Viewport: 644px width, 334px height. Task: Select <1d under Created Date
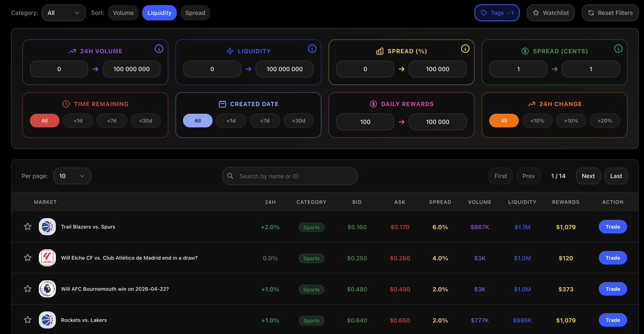pyautogui.click(x=231, y=121)
